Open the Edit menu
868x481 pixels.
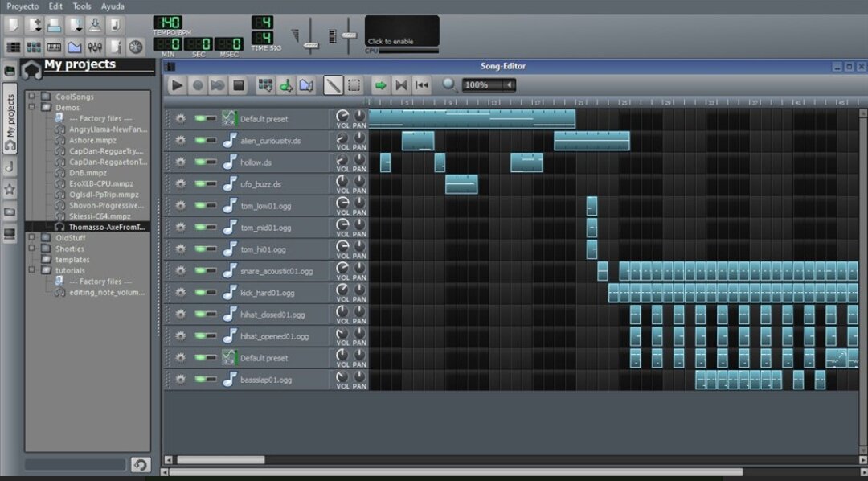[x=55, y=6]
